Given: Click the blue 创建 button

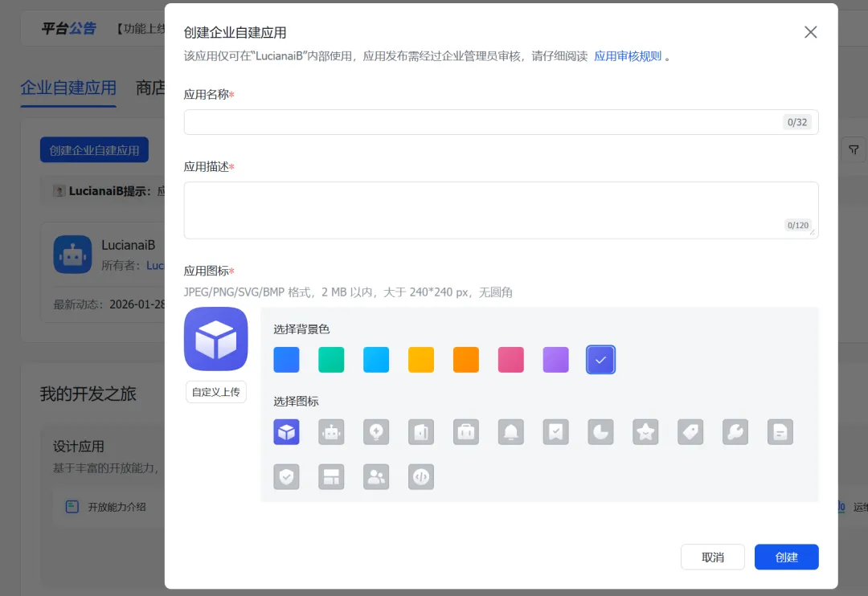Looking at the screenshot, I should [786, 557].
